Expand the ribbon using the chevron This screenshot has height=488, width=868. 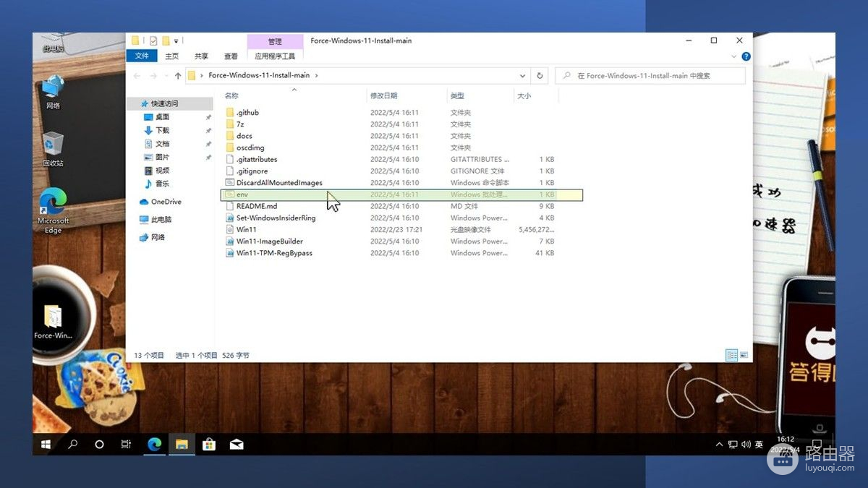pos(735,56)
